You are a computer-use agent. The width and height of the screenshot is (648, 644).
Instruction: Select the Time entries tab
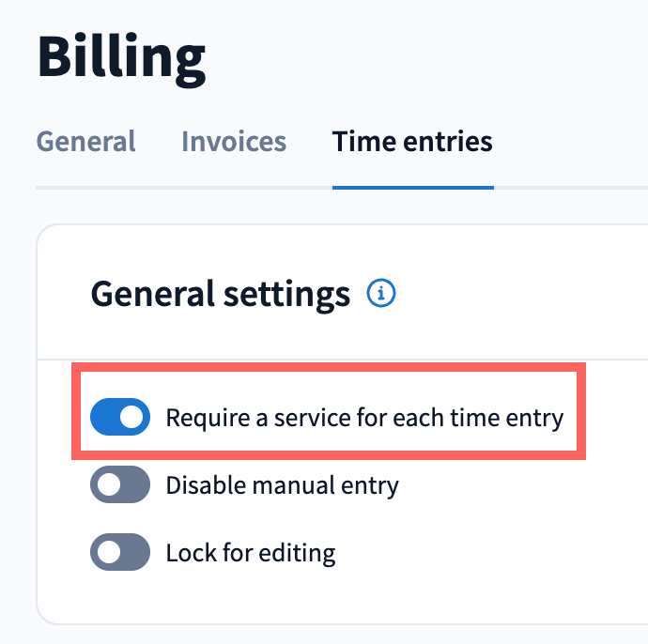[x=412, y=142]
